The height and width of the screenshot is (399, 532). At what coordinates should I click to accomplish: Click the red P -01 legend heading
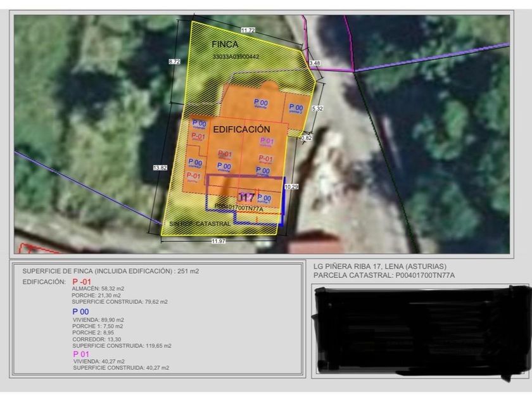coord(82,282)
